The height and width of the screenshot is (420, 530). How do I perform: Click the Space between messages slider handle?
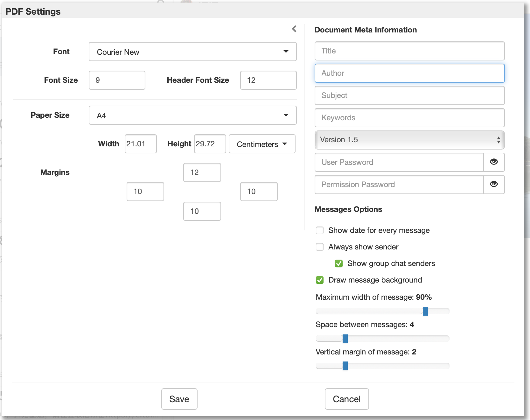coord(345,338)
